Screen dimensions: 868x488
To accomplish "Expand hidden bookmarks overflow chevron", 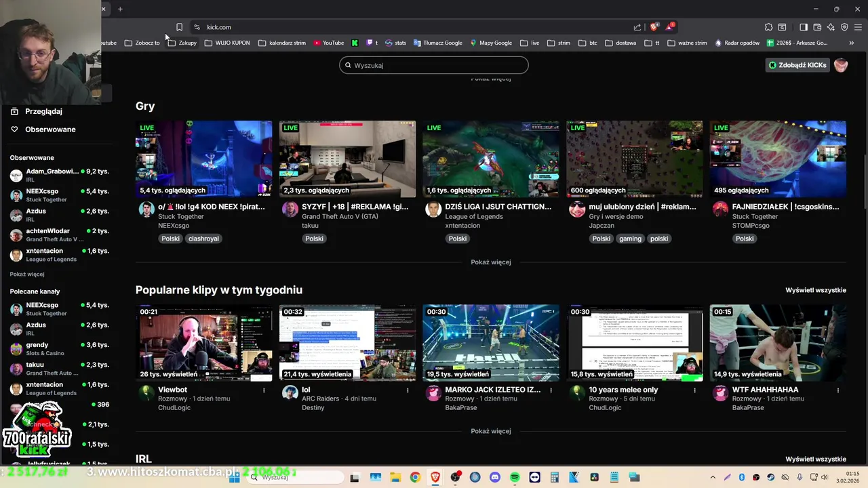I will (852, 43).
